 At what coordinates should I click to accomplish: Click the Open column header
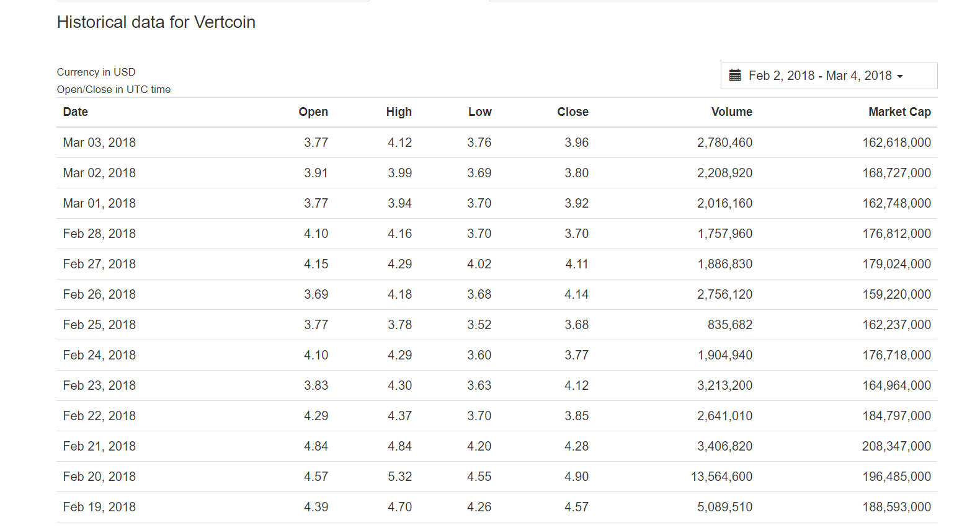pos(313,112)
